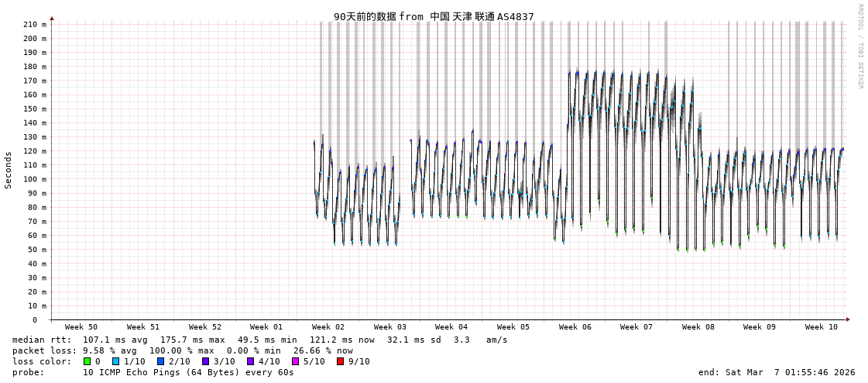
Task: Click the median rtt statistics line
Action: click(x=259, y=340)
